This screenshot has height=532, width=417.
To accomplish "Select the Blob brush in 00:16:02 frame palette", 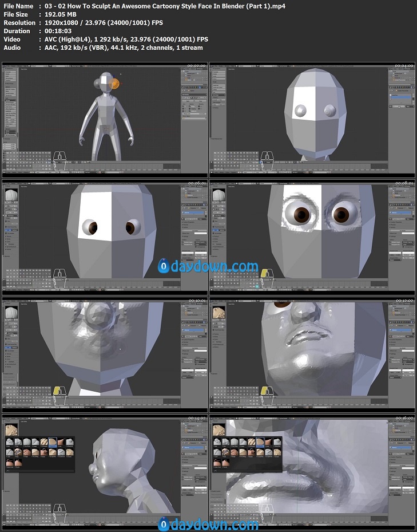I will pos(217,442).
